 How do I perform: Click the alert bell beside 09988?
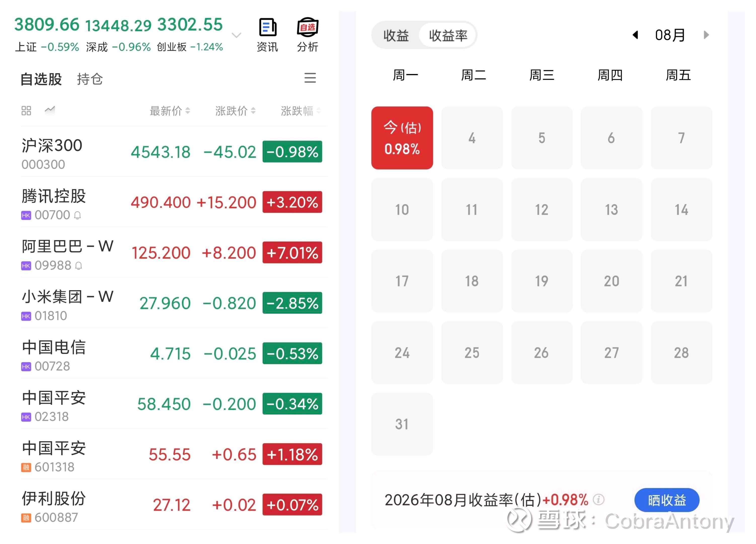pyautogui.click(x=78, y=266)
